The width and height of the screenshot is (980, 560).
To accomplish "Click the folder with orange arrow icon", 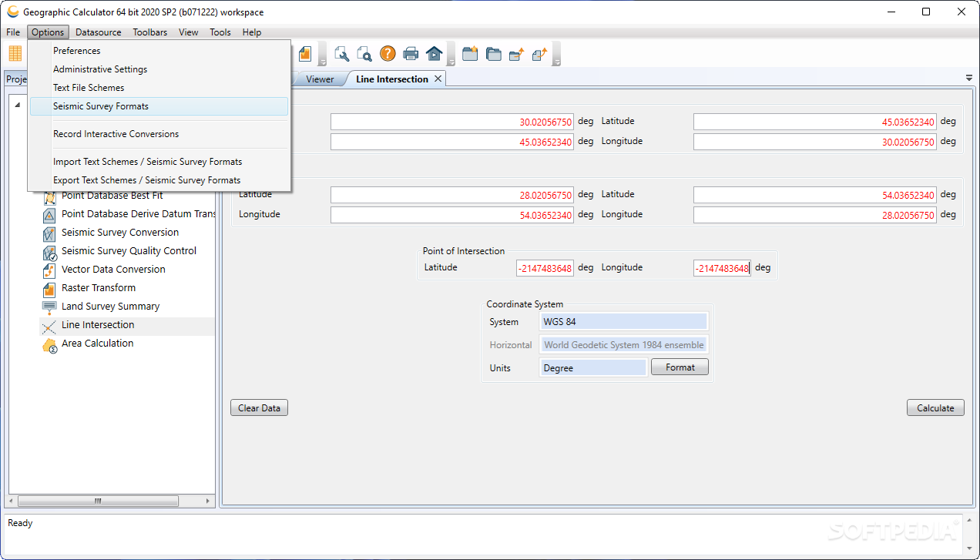I will [516, 53].
